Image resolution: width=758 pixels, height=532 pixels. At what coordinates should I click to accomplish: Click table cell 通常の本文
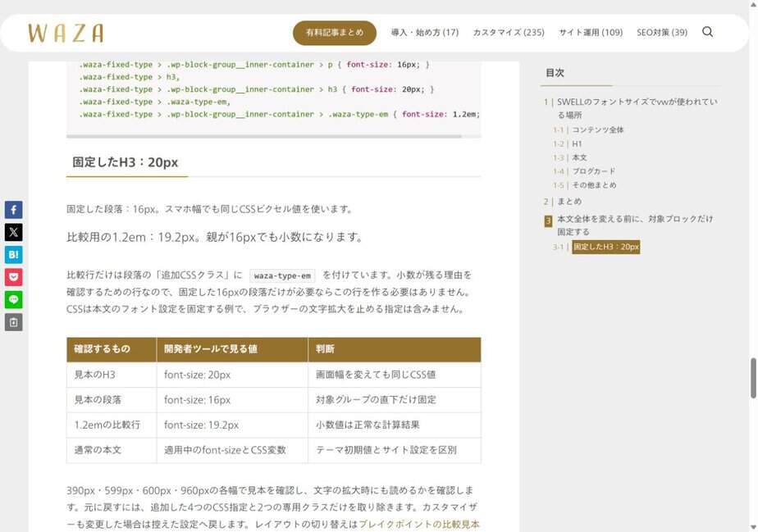pyautogui.click(x=112, y=450)
